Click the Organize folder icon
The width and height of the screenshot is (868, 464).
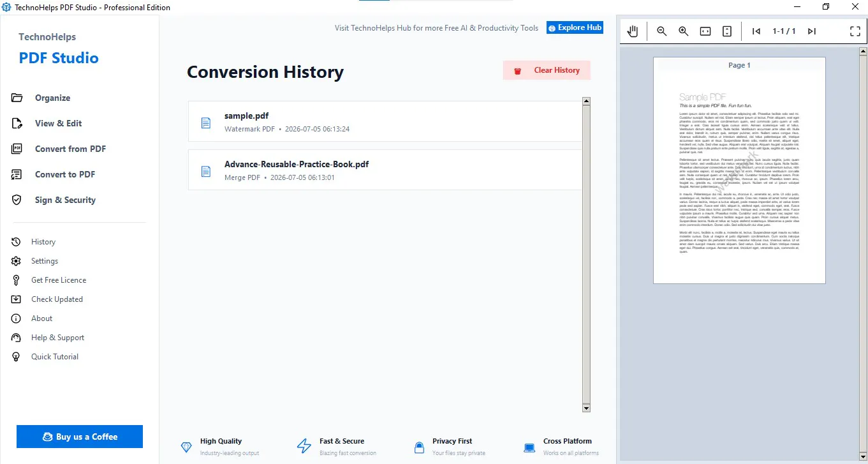click(x=17, y=98)
